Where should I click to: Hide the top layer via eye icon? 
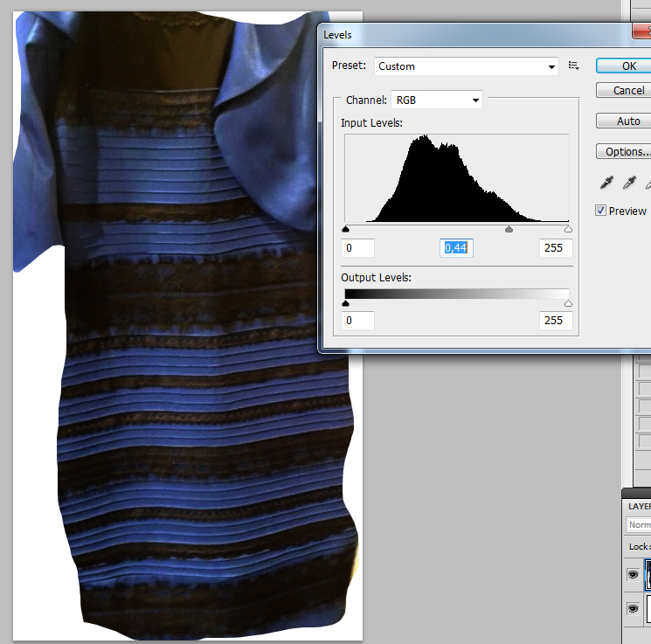(634, 575)
